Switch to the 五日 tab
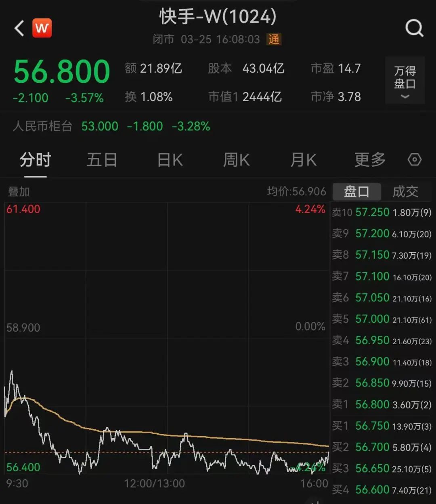Screen dimensions: 436x504 click(102, 160)
